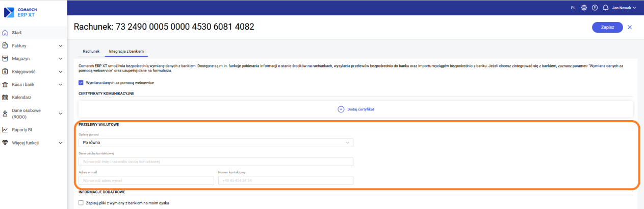Select the Integracja z bankiem tab
Image resolution: width=644 pixels, height=209 pixels.
tap(126, 52)
